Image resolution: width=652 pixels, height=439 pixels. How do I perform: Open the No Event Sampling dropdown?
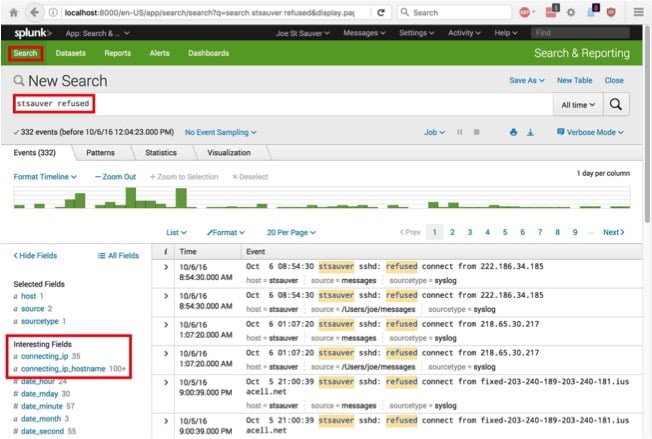[220, 132]
